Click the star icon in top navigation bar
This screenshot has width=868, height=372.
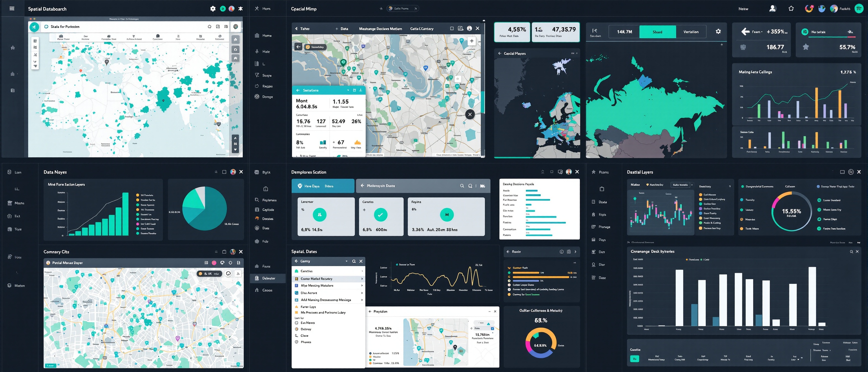point(791,9)
